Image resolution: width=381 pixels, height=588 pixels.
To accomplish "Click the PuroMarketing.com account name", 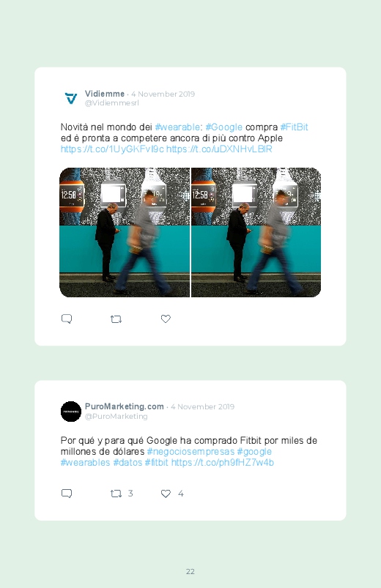I will 125,406.
